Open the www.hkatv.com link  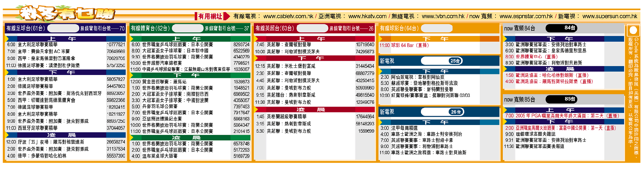click(367, 16)
